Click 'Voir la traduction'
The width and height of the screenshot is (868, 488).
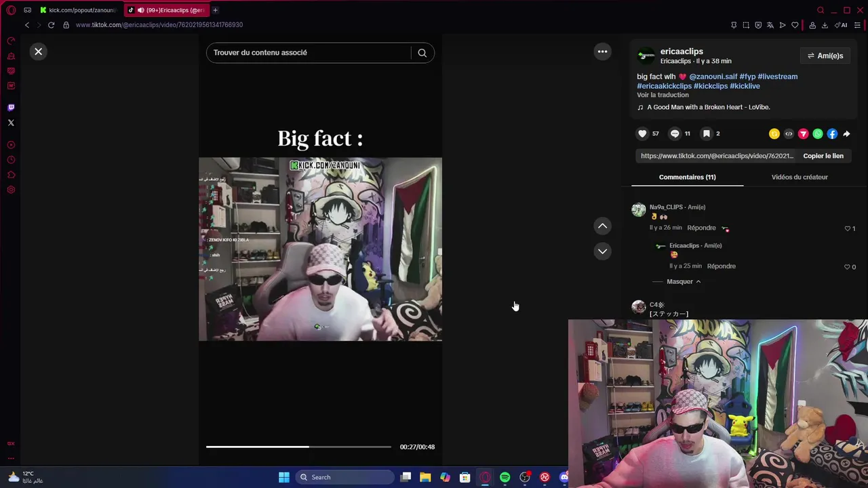click(x=663, y=95)
